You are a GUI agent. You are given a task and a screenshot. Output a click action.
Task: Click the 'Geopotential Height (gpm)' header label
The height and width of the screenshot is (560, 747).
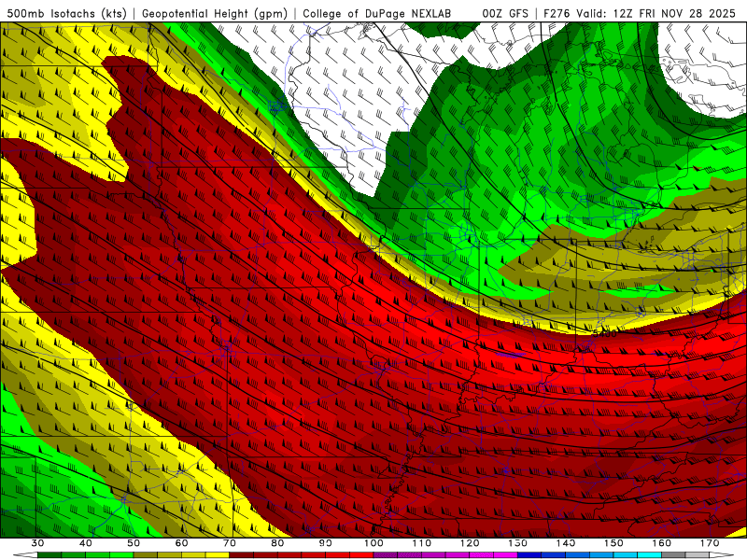click(x=215, y=14)
